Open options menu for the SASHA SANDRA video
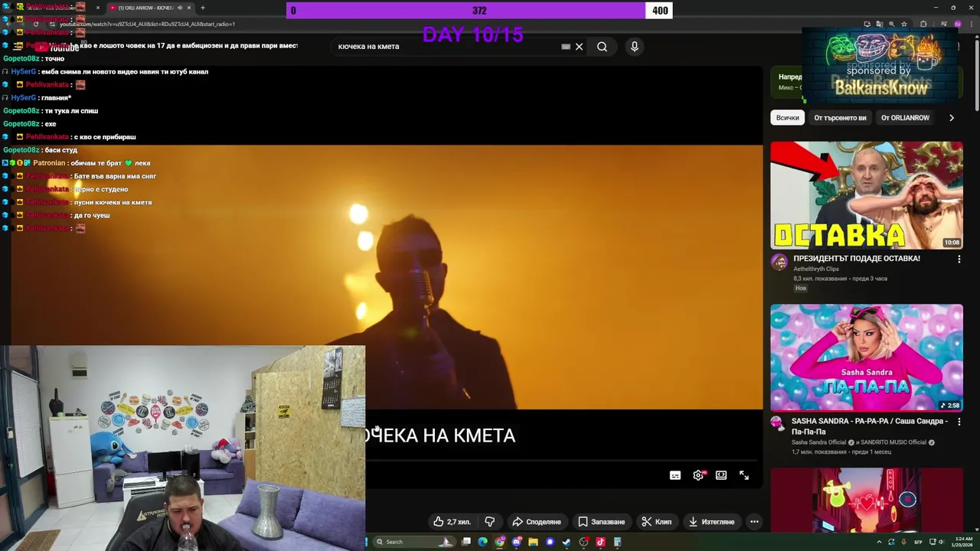Viewport: 980px width, 551px height. coord(959,422)
